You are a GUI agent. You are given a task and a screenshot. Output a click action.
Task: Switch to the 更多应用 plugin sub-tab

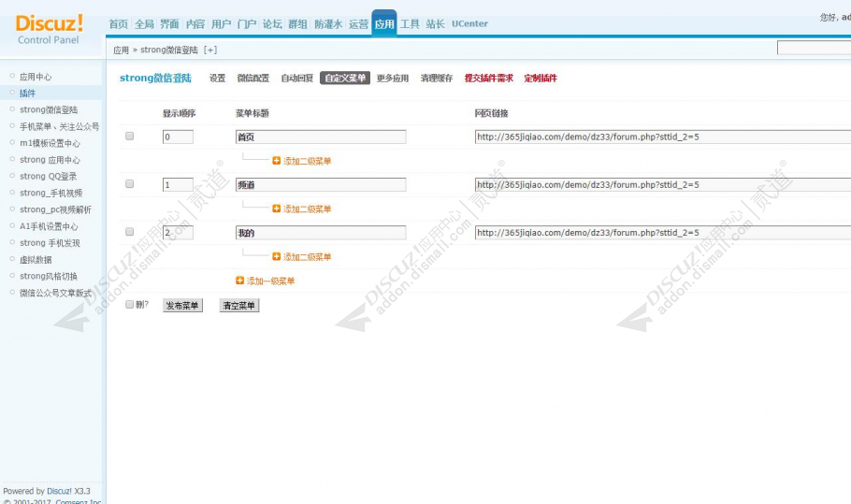(393, 79)
